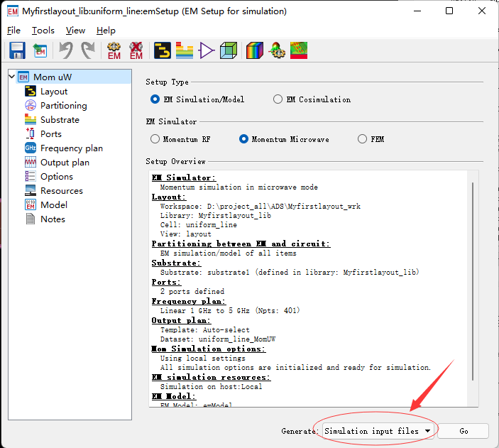Undo the last change

[66, 50]
